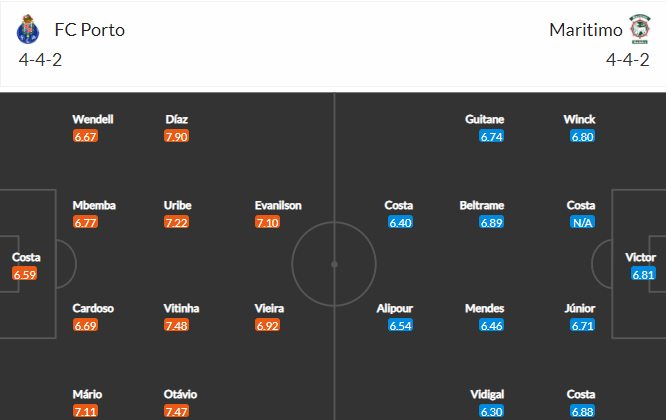666x420 pixels.
Task: Click Wendell's 6.67 rating badge
Action: click(x=85, y=137)
